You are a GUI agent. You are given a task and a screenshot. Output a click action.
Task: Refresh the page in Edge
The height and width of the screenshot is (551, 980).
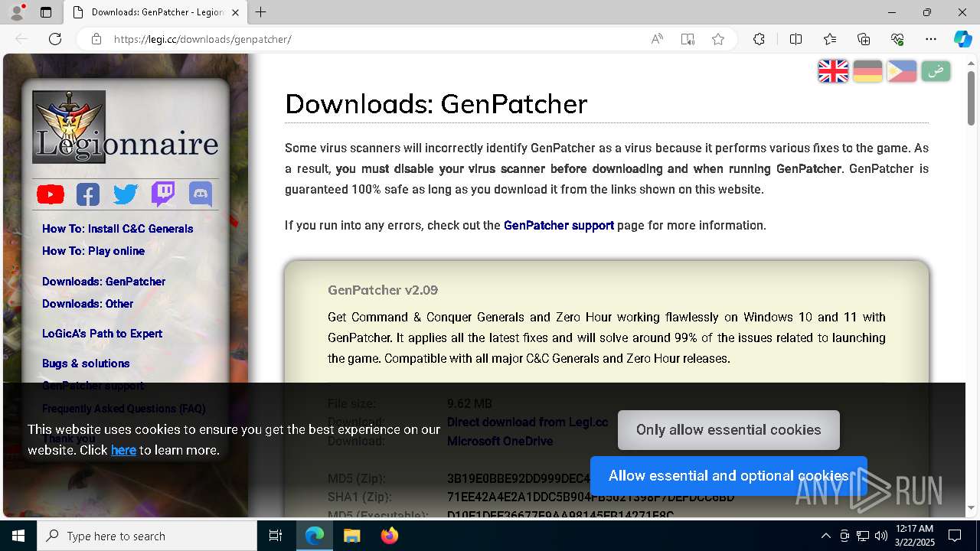55,39
